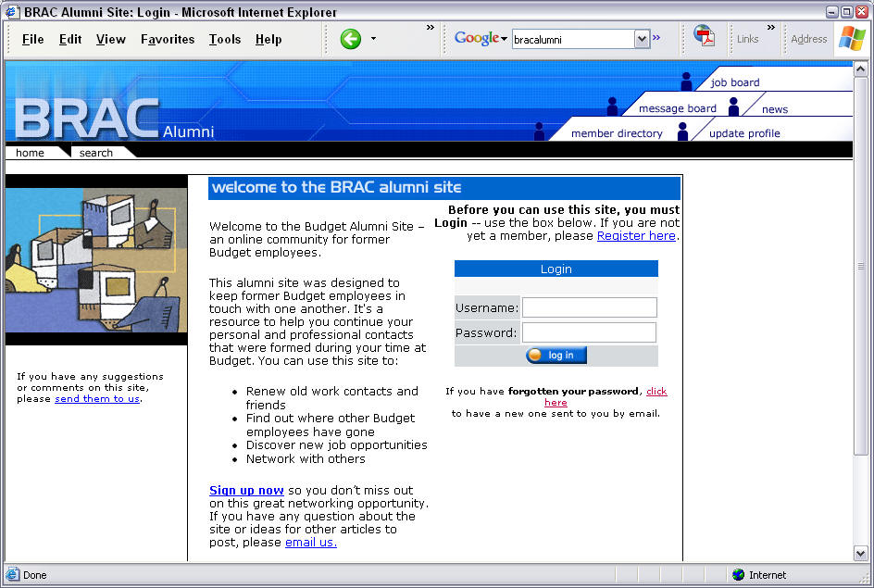Click the welcome to the BRAC alumni site heading
The width and height of the screenshot is (874, 588).
337,187
